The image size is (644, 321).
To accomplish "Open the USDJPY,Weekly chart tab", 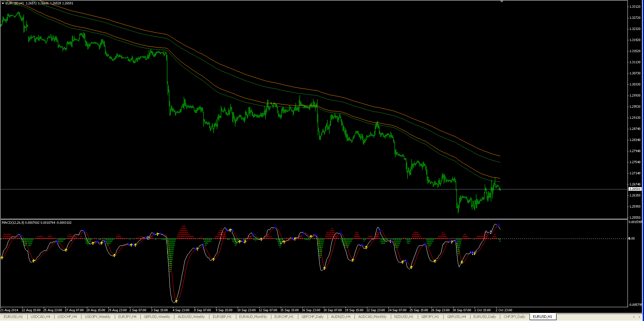I will tap(98, 317).
